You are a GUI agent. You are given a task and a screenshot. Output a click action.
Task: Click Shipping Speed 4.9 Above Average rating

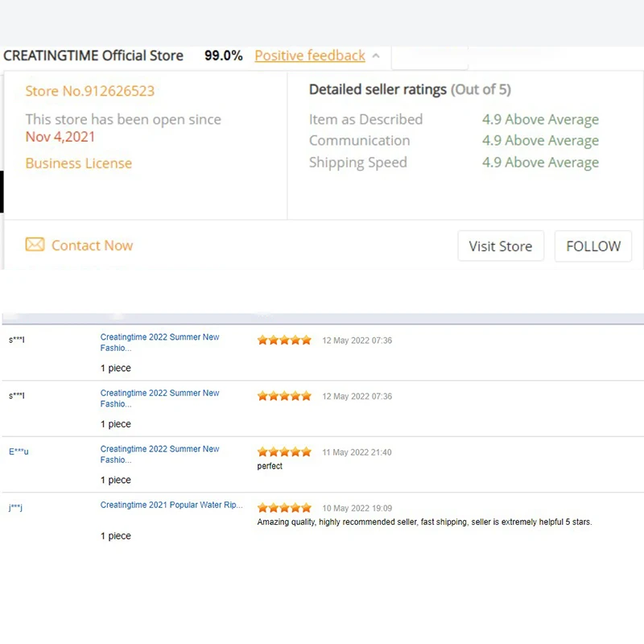[540, 163]
